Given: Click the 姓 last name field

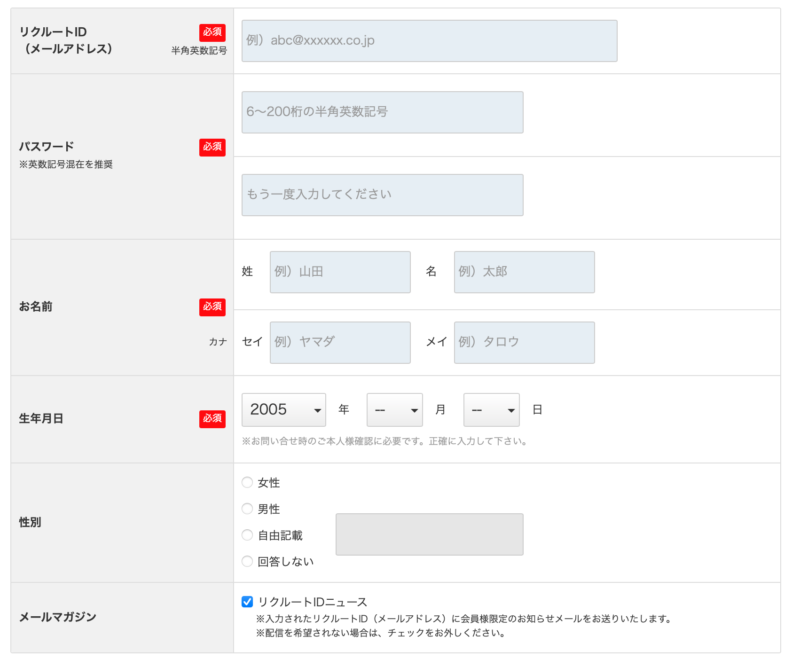Looking at the screenshot, I should point(340,272).
